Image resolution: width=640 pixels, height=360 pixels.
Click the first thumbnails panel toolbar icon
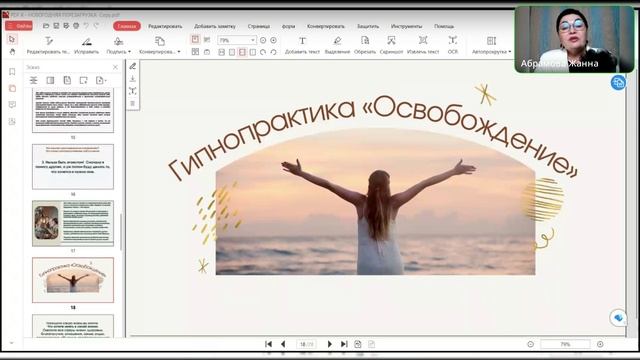pyautogui.click(x=33, y=80)
